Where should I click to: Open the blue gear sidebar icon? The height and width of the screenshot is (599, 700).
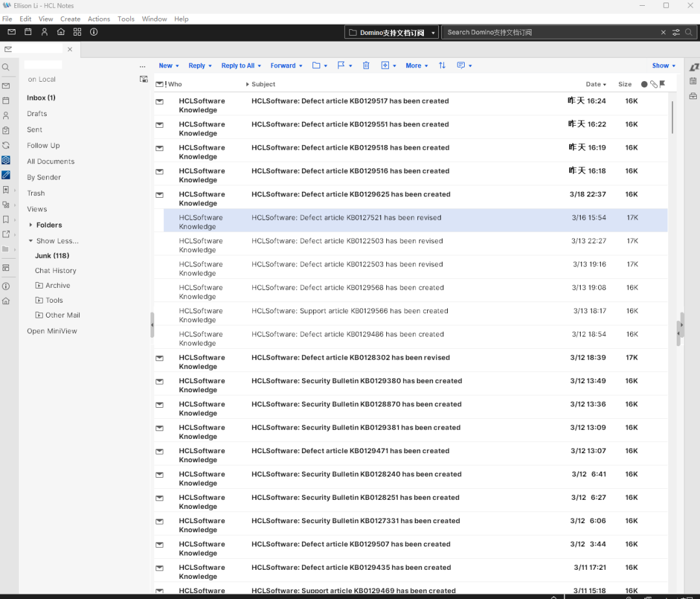(6, 159)
